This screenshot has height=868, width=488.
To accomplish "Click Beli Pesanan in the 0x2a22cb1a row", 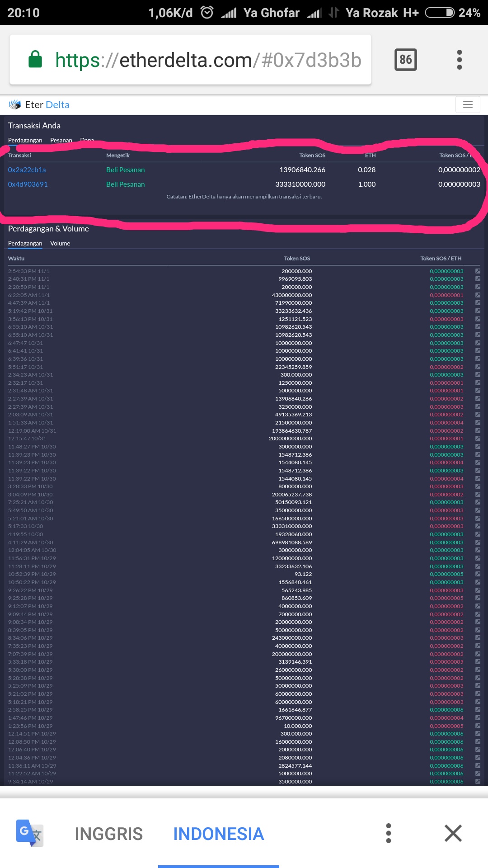I will (126, 170).
